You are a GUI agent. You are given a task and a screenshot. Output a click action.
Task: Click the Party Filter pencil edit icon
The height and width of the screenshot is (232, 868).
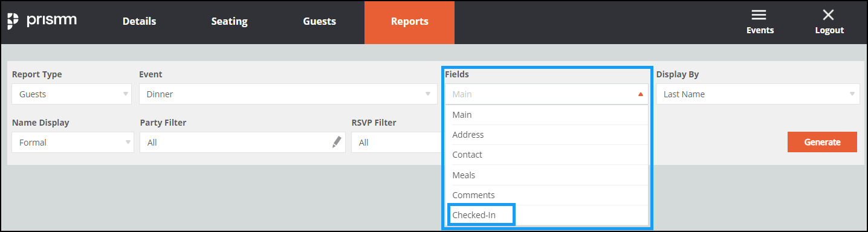click(x=337, y=143)
